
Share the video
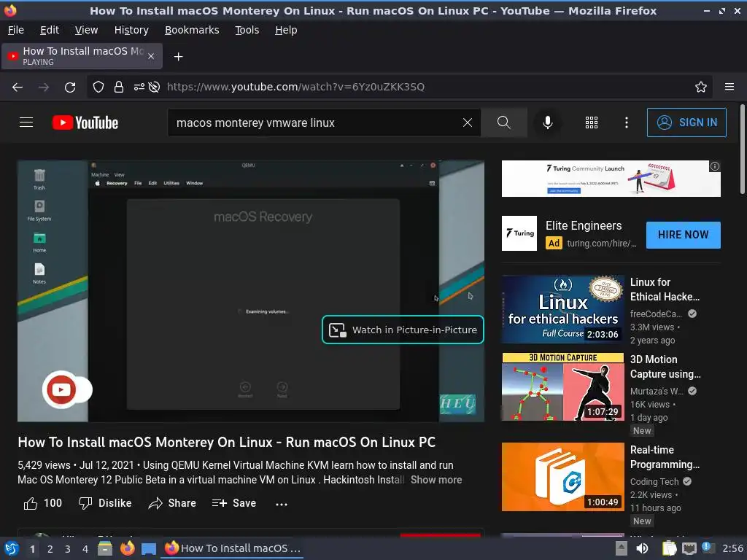pos(172,503)
